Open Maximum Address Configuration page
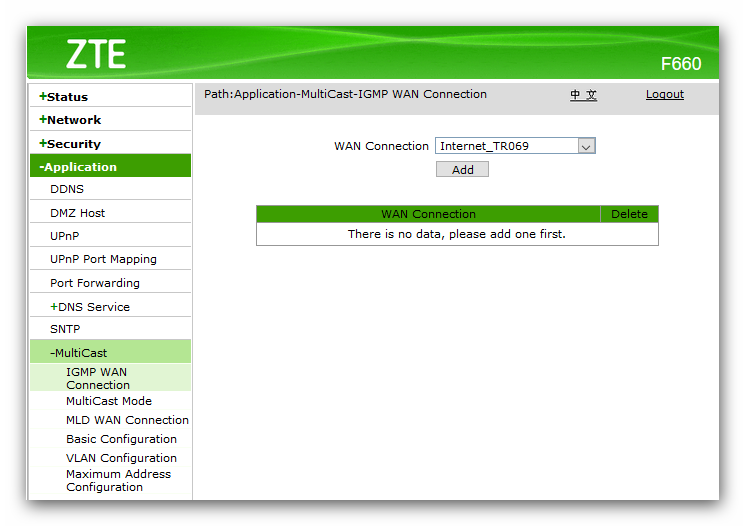 [x=118, y=480]
